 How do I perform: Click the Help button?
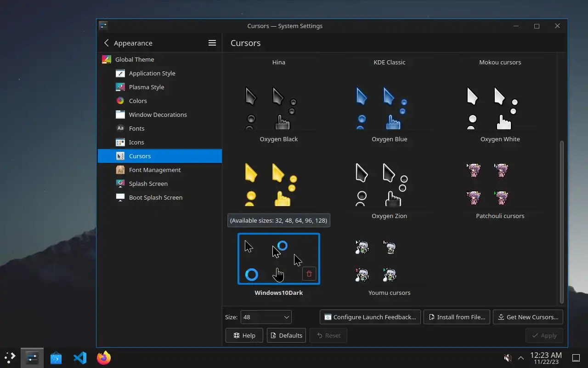pyautogui.click(x=244, y=335)
